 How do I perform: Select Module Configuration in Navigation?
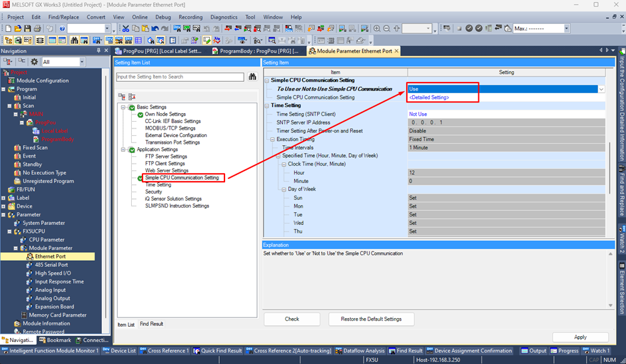coord(43,81)
